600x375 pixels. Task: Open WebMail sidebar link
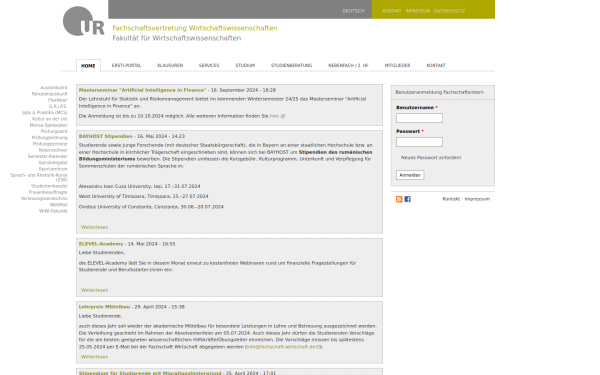[59, 205]
